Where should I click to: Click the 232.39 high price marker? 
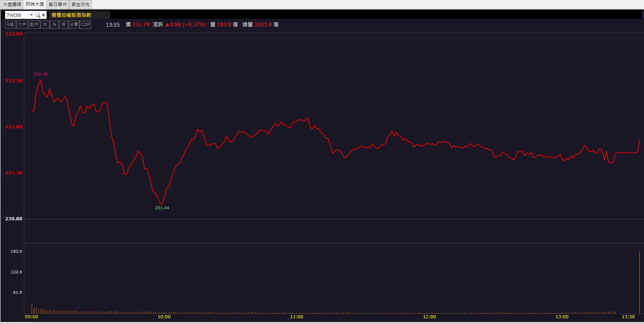40,74
